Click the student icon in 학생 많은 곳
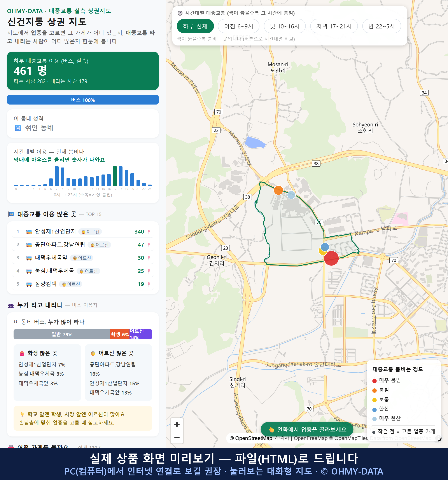Screen dimensions: 448x480 22,353
